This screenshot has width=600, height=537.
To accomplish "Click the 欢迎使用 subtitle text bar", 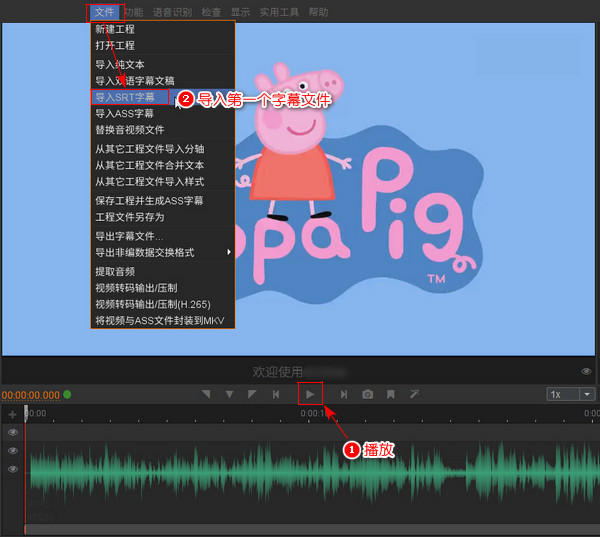I will tap(298, 371).
